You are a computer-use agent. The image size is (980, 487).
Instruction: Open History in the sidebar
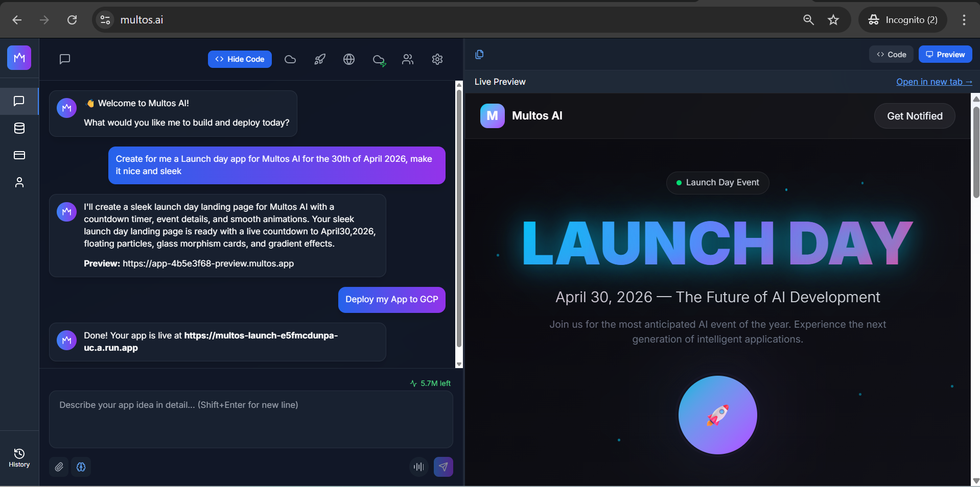click(x=19, y=458)
